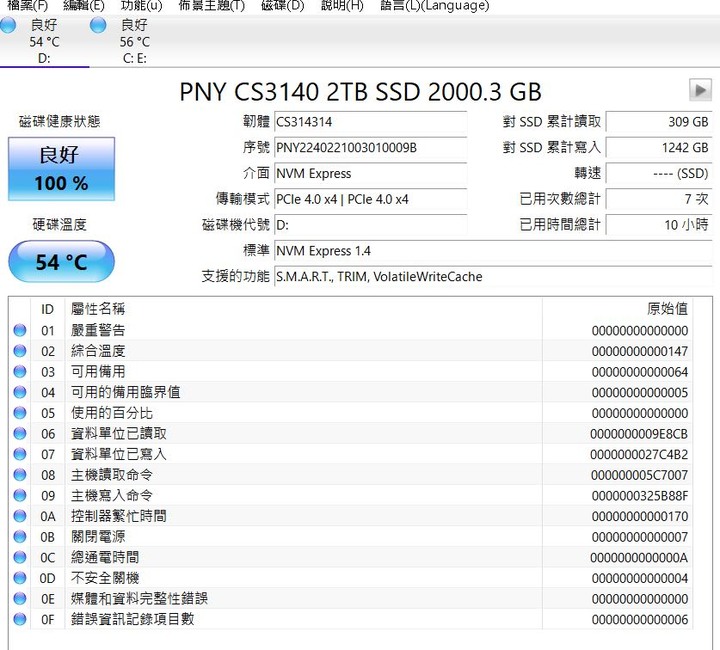Select the D: drive tab at 54 °C
The image size is (720, 650).
44,41
